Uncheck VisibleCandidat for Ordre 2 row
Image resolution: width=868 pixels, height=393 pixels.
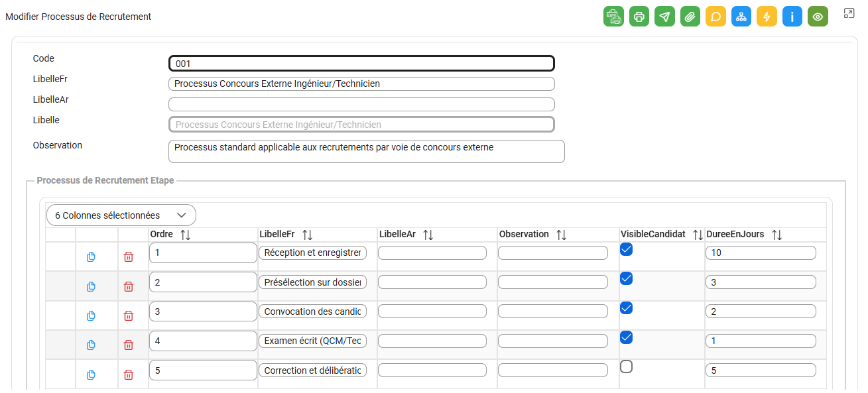pyautogui.click(x=626, y=278)
